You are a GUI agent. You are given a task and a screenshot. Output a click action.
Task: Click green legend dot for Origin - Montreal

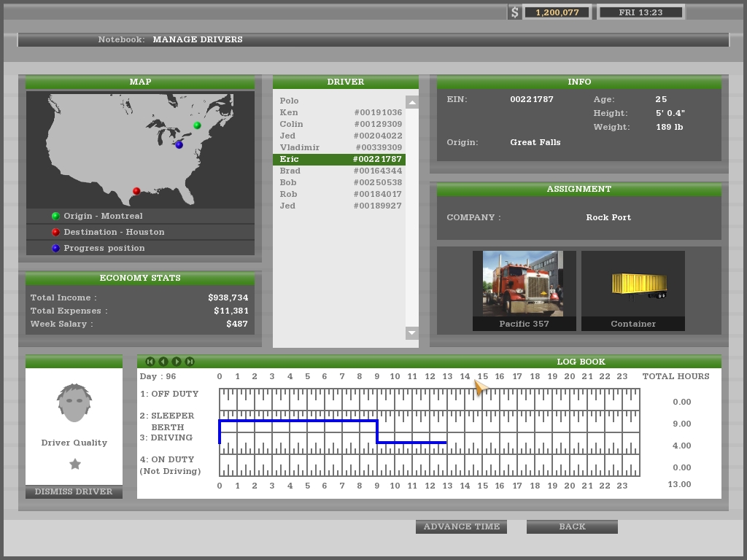[x=55, y=216]
